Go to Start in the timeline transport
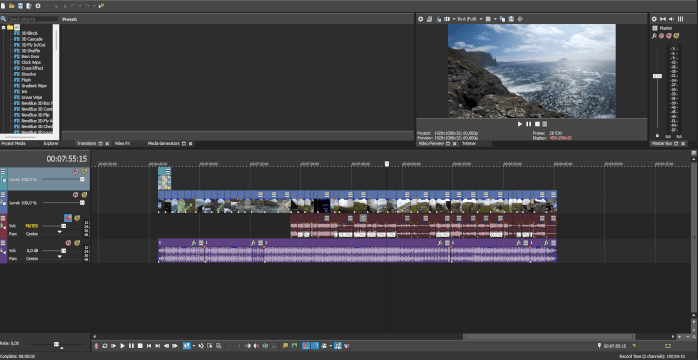This screenshot has width=698, height=360. (x=149, y=346)
